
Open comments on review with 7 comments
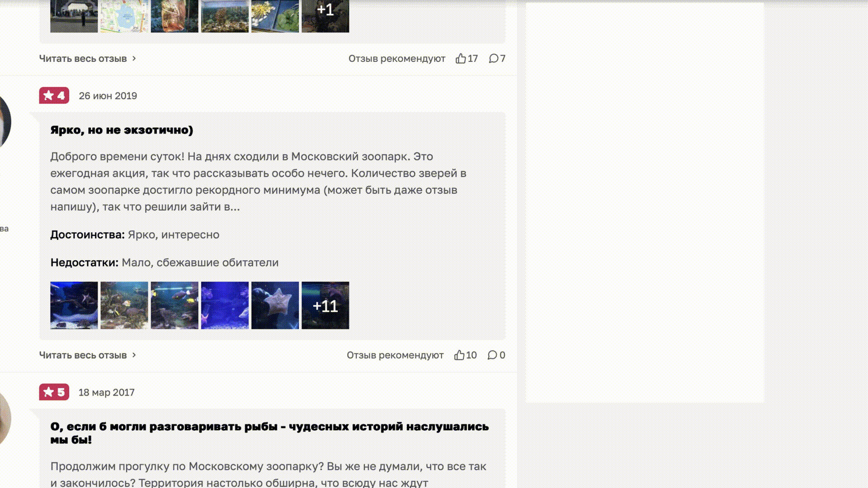[x=494, y=59]
